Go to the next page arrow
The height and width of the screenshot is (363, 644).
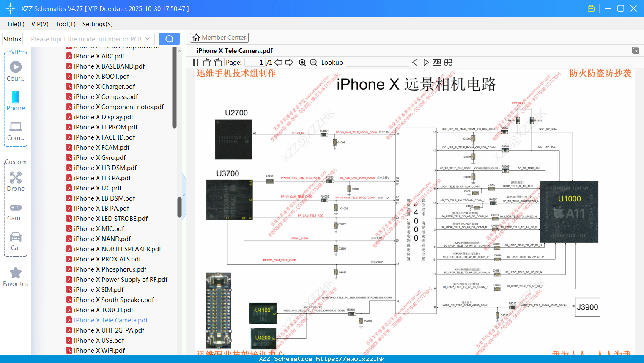tap(289, 62)
